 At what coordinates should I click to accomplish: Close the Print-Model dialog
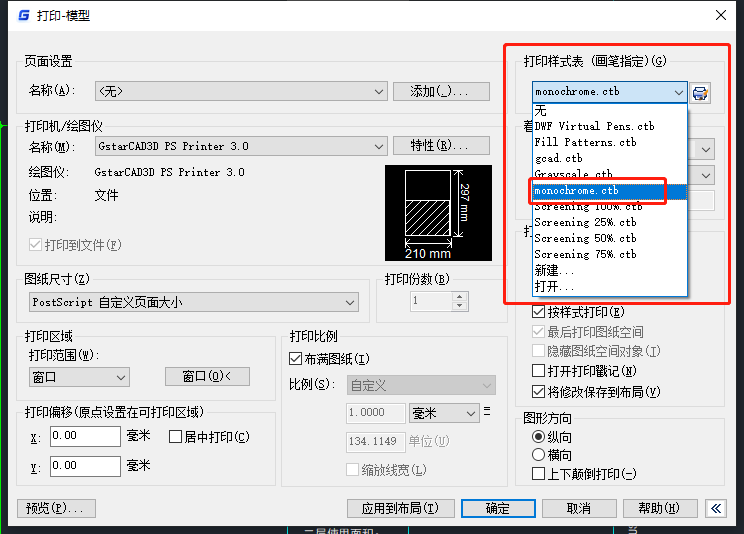[721, 15]
